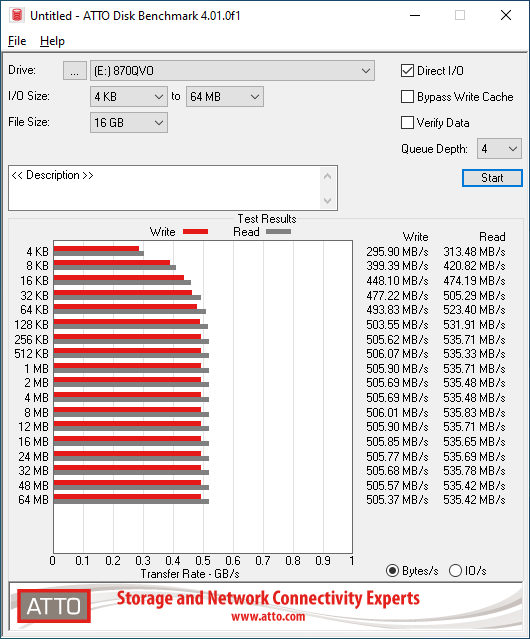Click the 64 KB read value 523.40 MB/s
This screenshot has height=639, width=530.
(474, 310)
